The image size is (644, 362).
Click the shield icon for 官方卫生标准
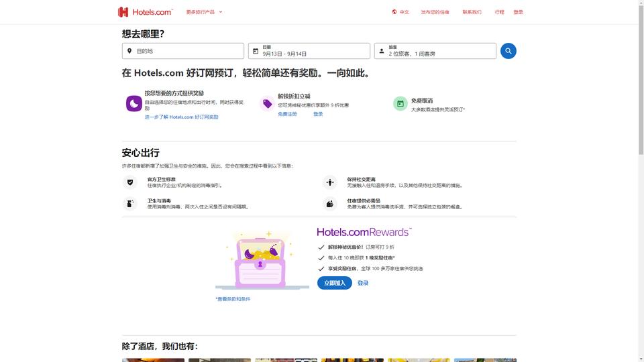pos(130,182)
